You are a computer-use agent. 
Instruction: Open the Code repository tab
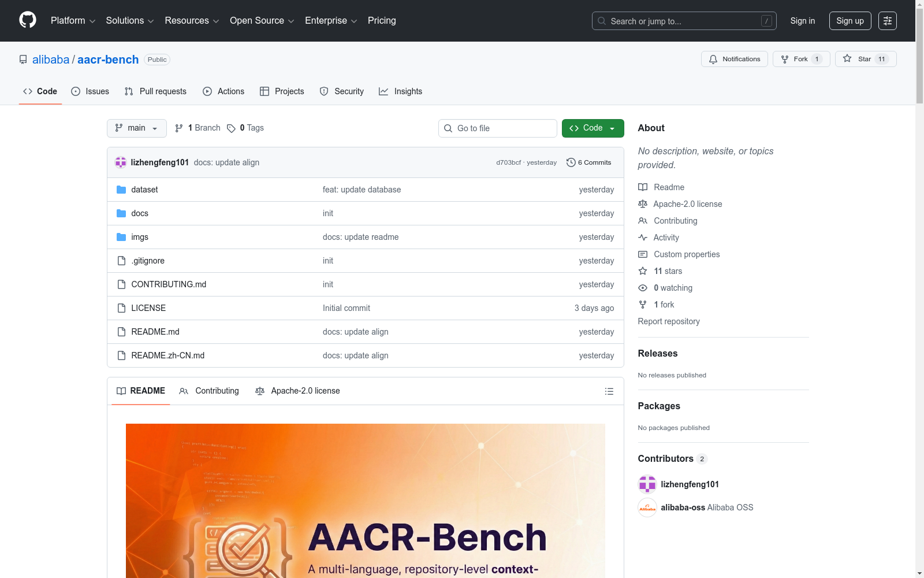[40, 91]
